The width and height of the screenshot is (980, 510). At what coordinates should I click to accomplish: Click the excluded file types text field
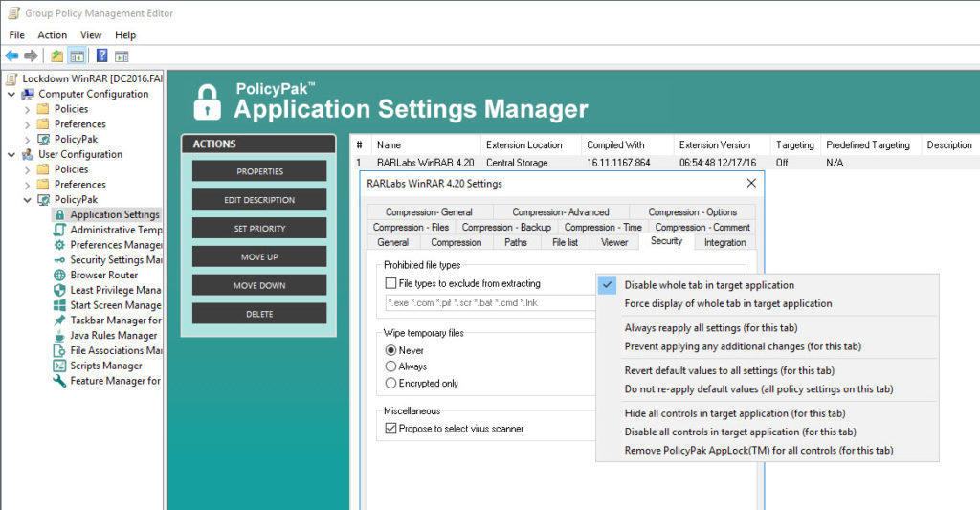[x=491, y=303]
